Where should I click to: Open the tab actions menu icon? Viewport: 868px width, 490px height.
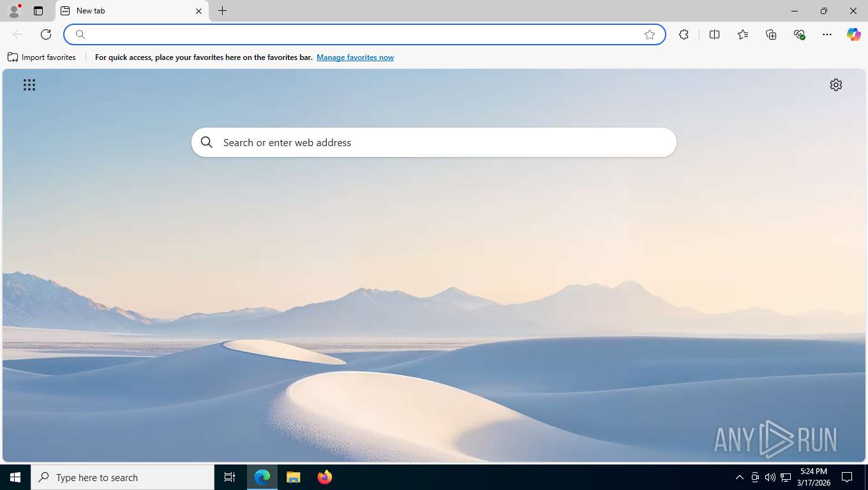[38, 11]
